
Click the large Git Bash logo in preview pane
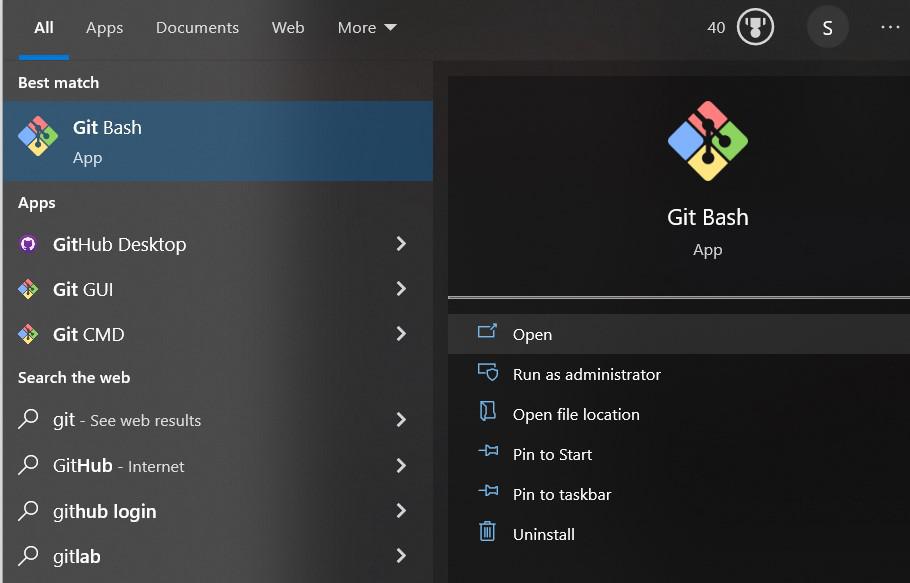click(x=707, y=141)
